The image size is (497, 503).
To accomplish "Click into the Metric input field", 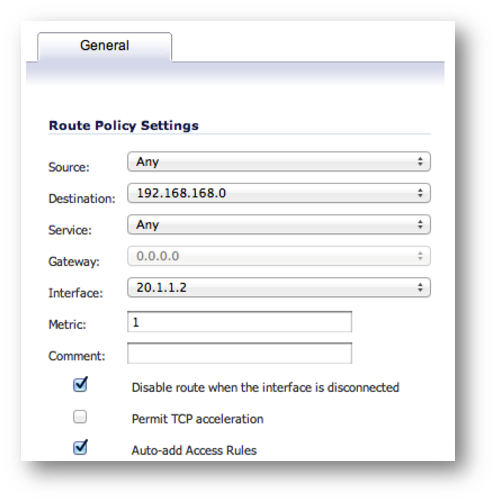I will 239,322.
